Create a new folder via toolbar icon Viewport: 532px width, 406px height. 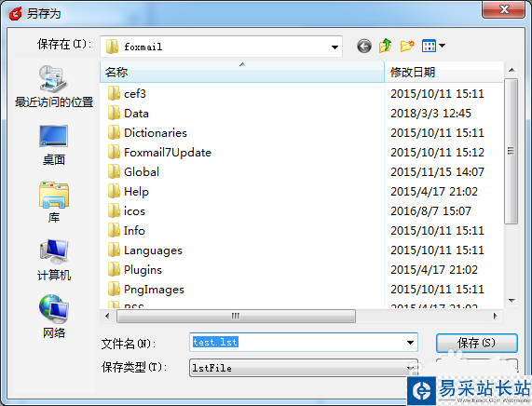pos(407,46)
